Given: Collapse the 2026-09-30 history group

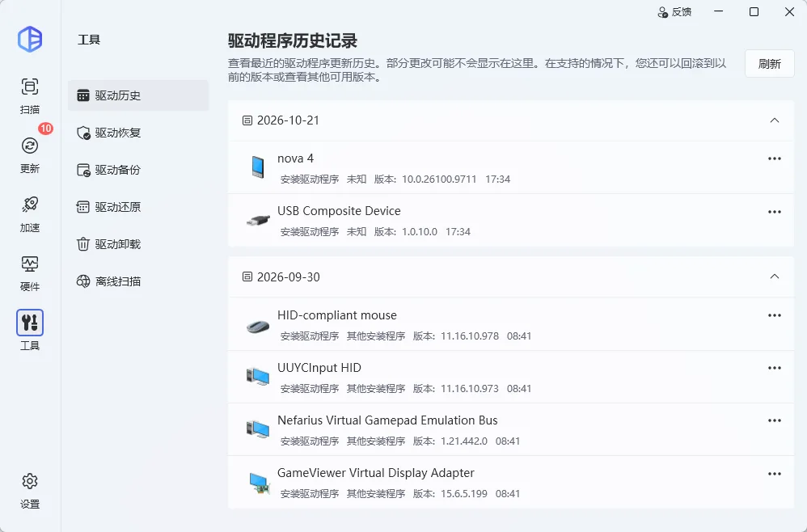Looking at the screenshot, I should 774,277.
